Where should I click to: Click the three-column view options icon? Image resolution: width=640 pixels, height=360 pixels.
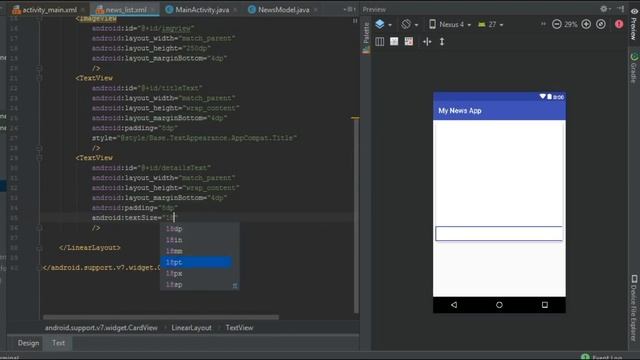380,41
